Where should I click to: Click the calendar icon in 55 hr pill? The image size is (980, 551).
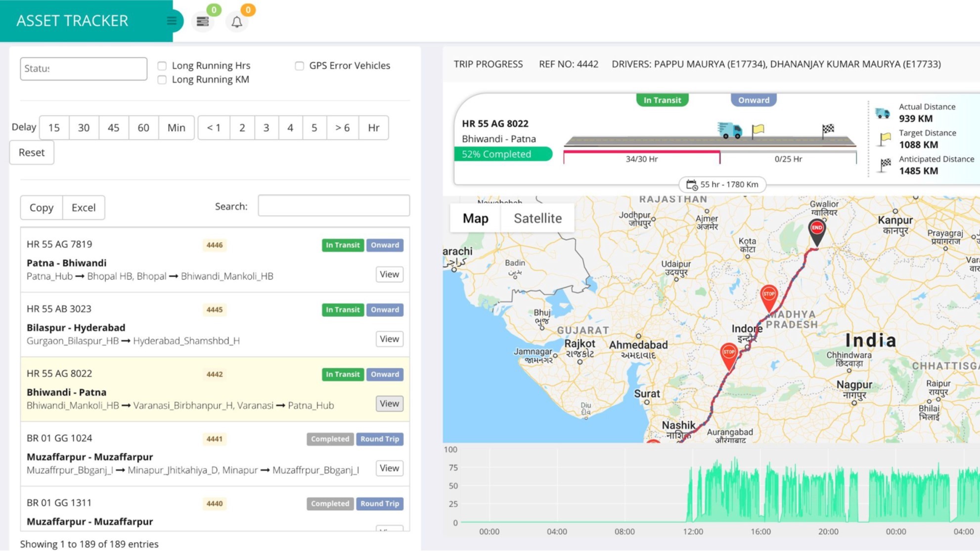coord(692,185)
